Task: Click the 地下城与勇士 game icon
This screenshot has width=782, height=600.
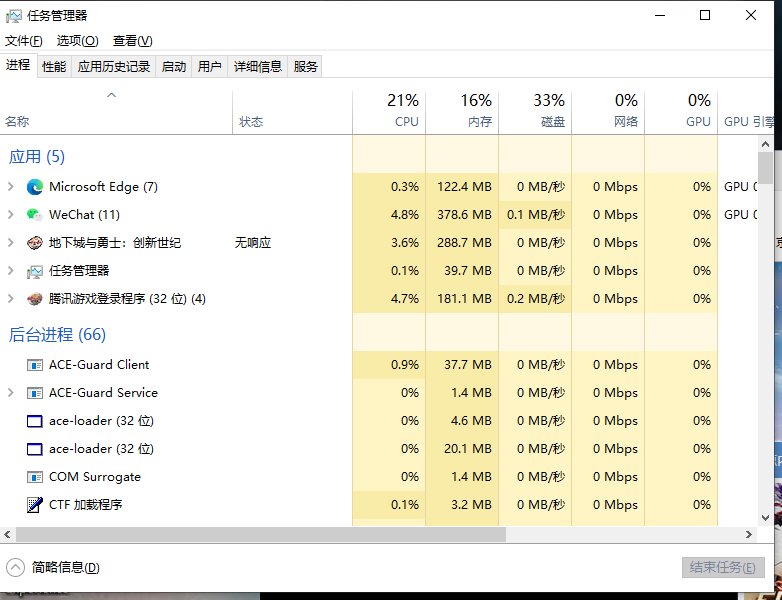Action: tap(35, 243)
